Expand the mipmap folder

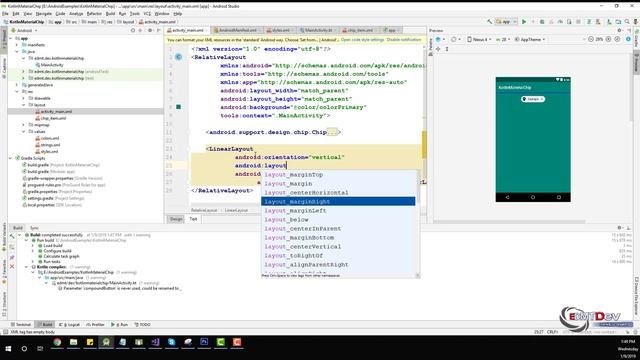(x=24, y=125)
